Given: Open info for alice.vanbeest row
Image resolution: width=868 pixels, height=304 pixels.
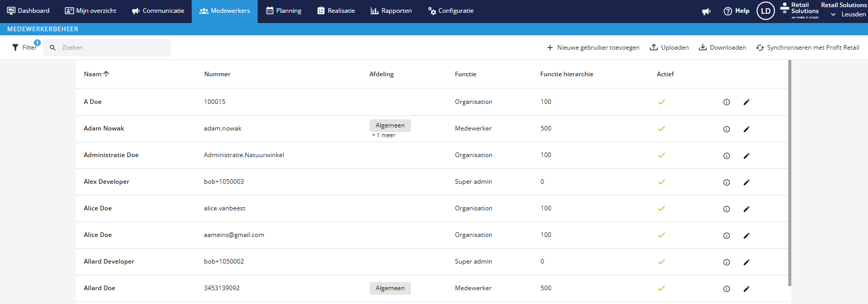Looking at the screenshot, I should tap(726, 209).
